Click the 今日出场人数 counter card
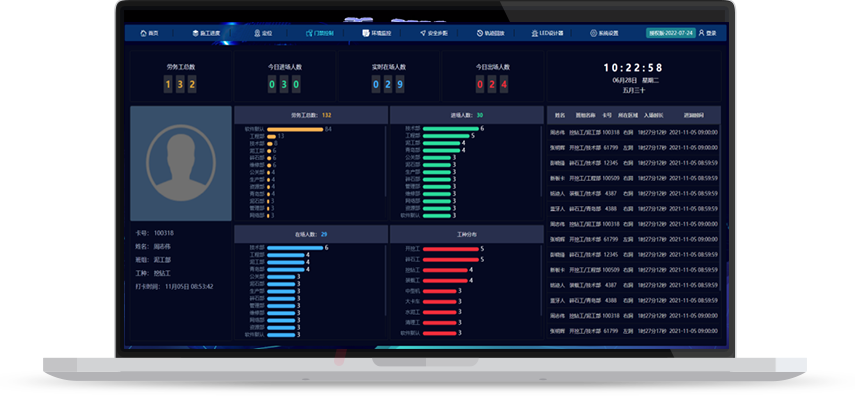Viewport: 855px width, 398px height. coord(492,76)
